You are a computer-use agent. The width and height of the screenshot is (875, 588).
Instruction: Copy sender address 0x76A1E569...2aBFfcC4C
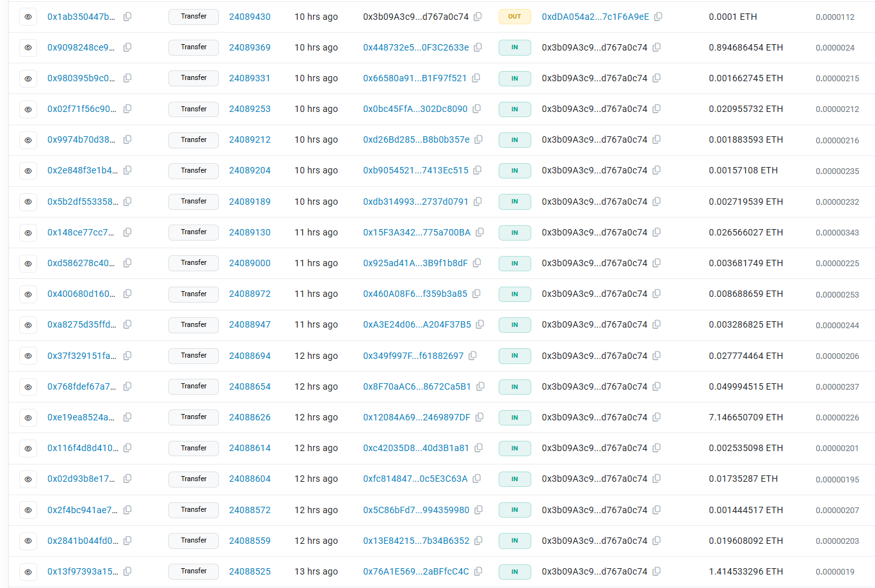click(x=479, y=571)
